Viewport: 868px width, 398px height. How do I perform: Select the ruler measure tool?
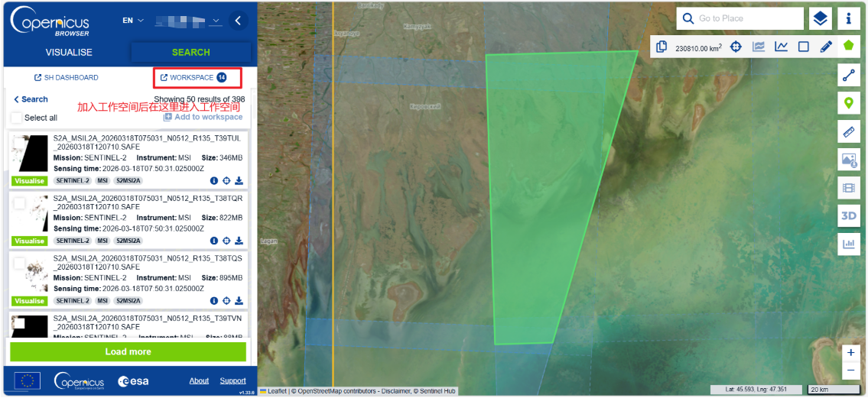(849, 131)
